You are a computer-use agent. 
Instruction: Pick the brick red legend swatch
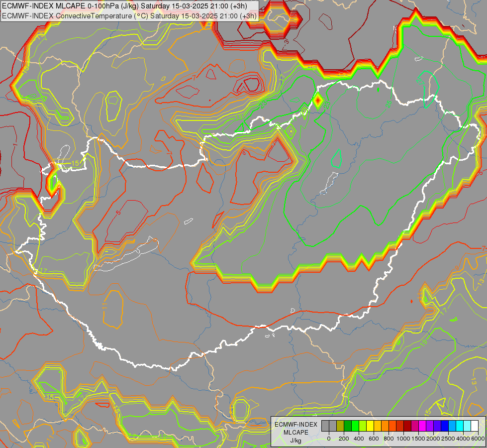[400, 426]
